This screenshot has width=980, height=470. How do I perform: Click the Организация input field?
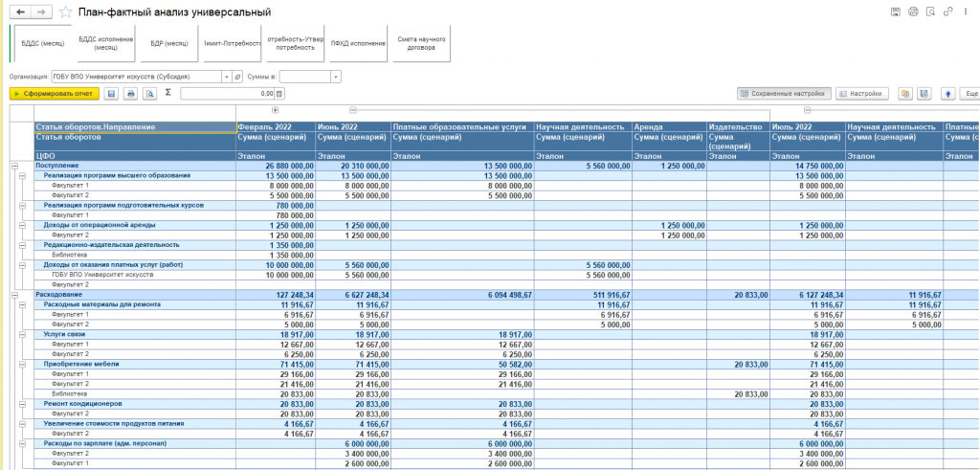[x=137, y=77]
